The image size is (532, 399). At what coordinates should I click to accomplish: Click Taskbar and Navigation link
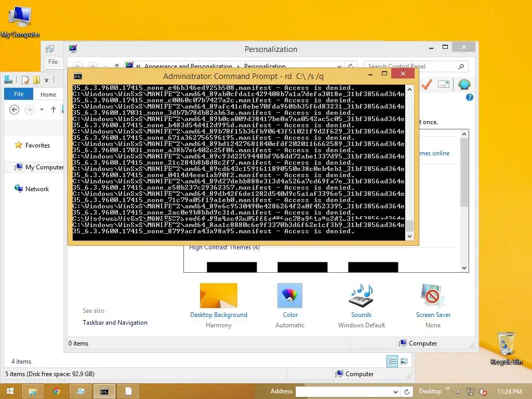pos(115,323)
